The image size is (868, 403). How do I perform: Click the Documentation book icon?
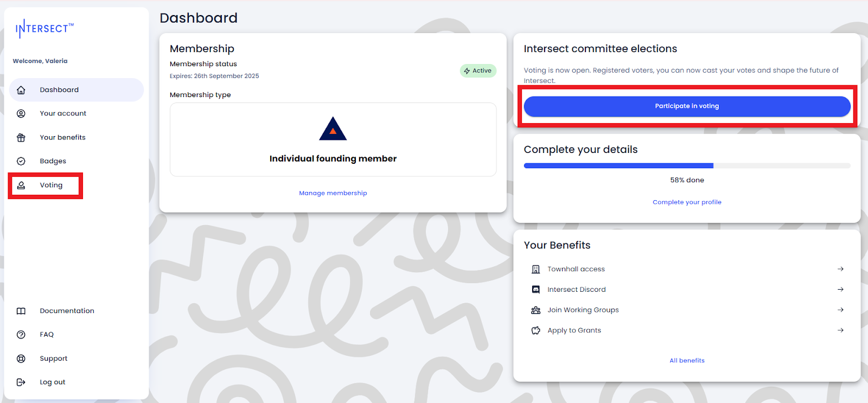point(21,311)
